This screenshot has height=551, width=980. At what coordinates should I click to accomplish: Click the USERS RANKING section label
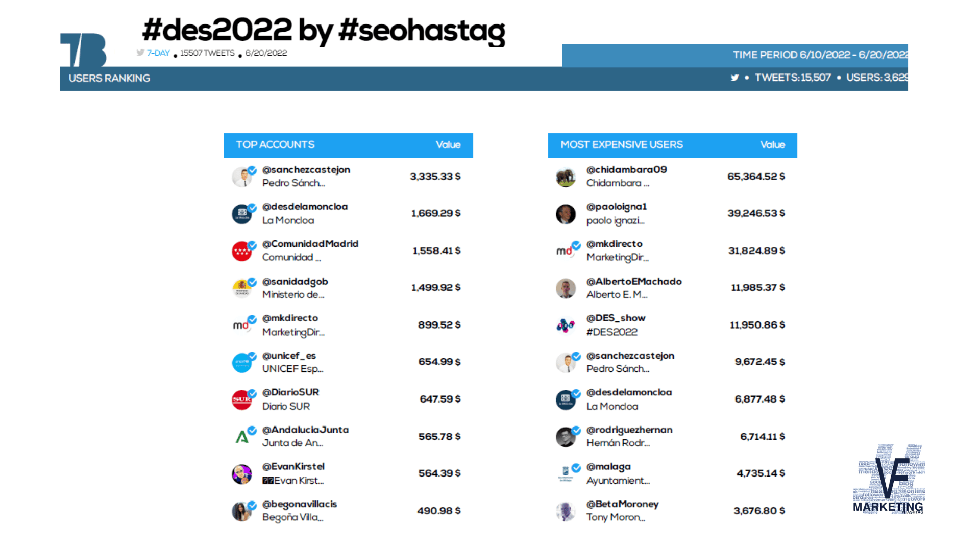(109, 78)
